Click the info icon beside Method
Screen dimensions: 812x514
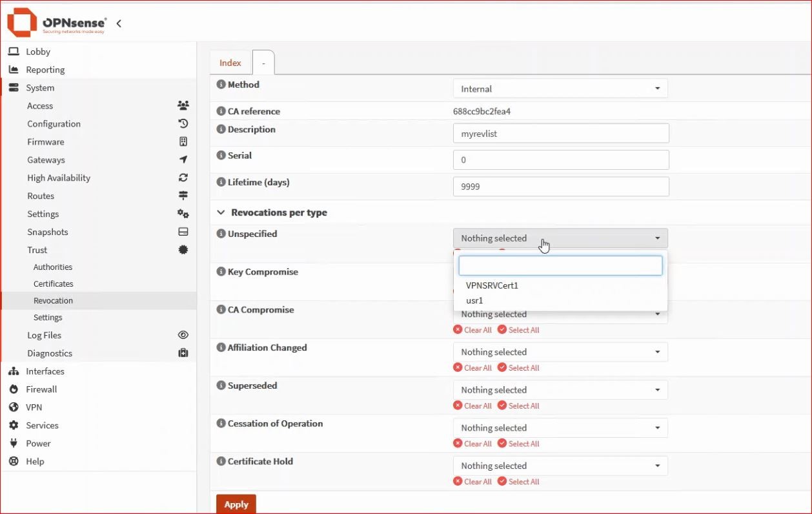221,85
